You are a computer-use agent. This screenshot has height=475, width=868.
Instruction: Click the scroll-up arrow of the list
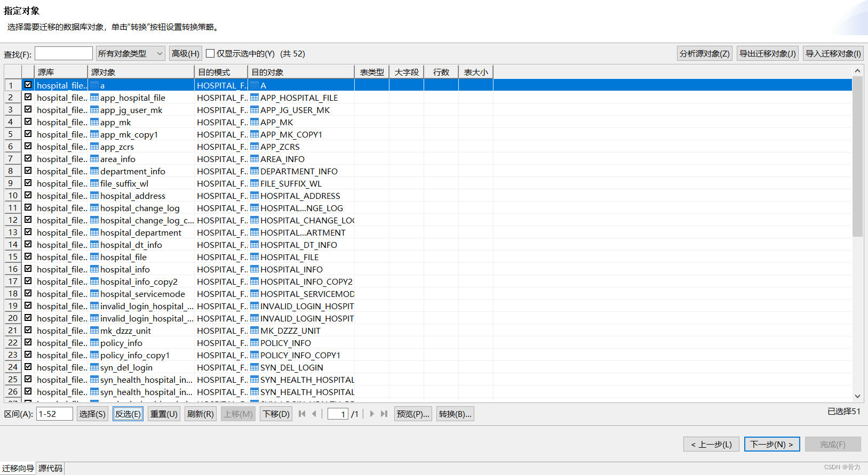coord(857,70)
